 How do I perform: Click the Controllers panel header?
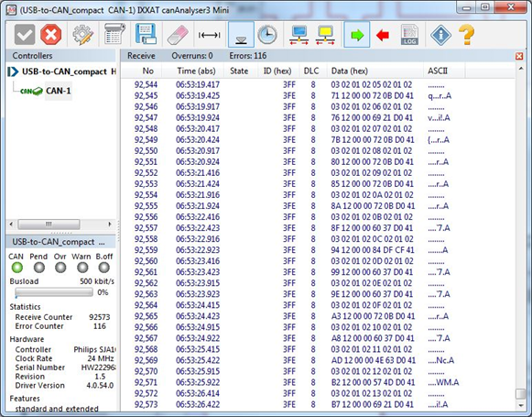pos(60,56)
